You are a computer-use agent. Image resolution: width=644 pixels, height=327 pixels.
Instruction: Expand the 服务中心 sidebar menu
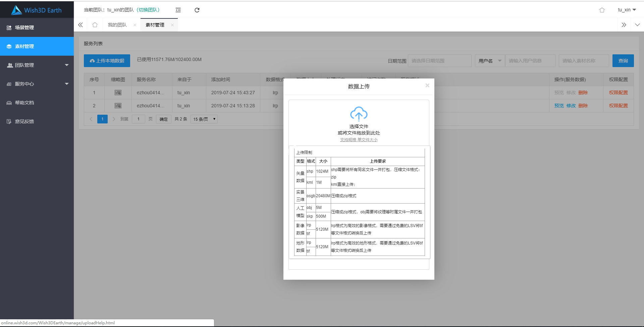[x=37, y=84]
